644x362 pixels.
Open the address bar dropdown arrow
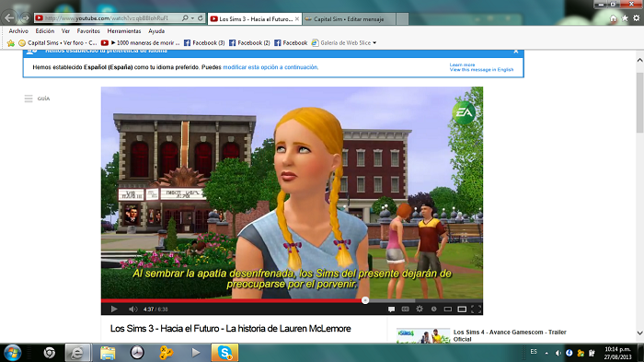pyautogui.click(x=192, y=18)
